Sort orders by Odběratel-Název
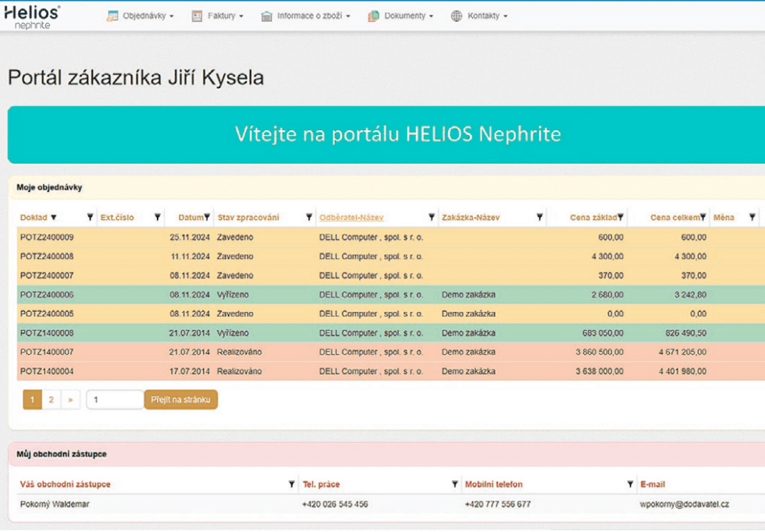765x532 pixels. tap(351, 217)
